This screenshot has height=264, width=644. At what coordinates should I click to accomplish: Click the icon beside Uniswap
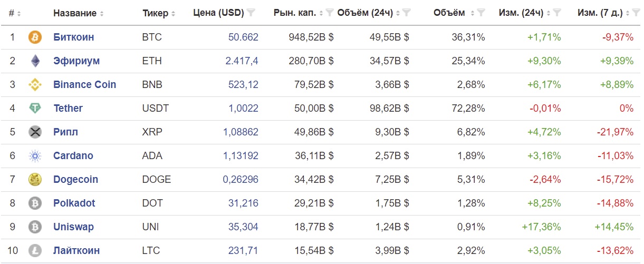coord(35,227)
